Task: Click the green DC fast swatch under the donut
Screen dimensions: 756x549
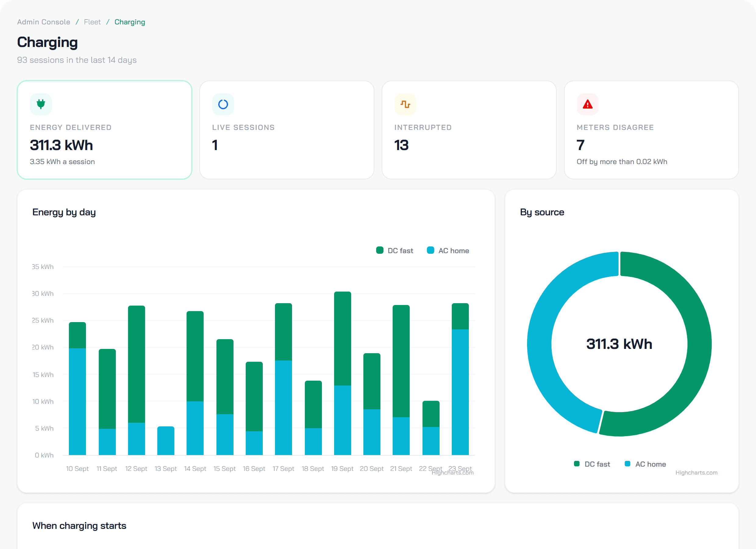Action: (577, 464)
